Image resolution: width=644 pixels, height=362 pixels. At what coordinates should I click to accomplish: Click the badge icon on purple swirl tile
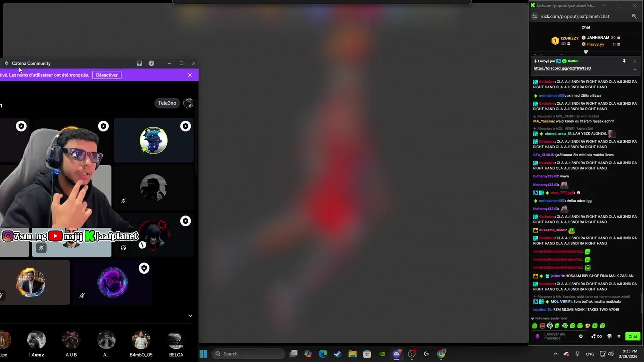(x=144, y=268)
